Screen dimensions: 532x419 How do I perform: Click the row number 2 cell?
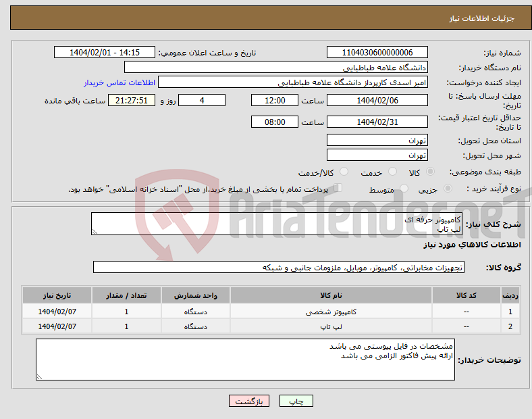tap(510, 326)
